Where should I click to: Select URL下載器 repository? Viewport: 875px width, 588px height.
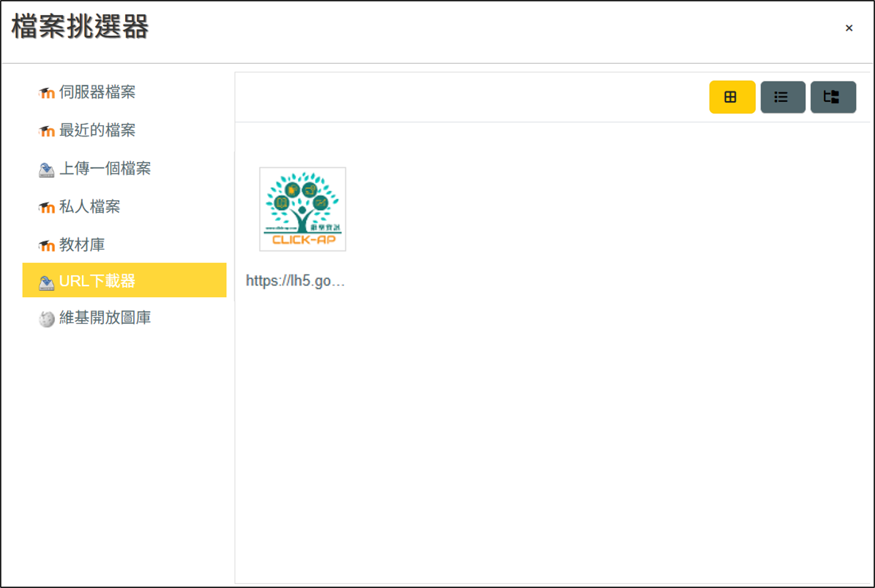click(x=124, y=280)
